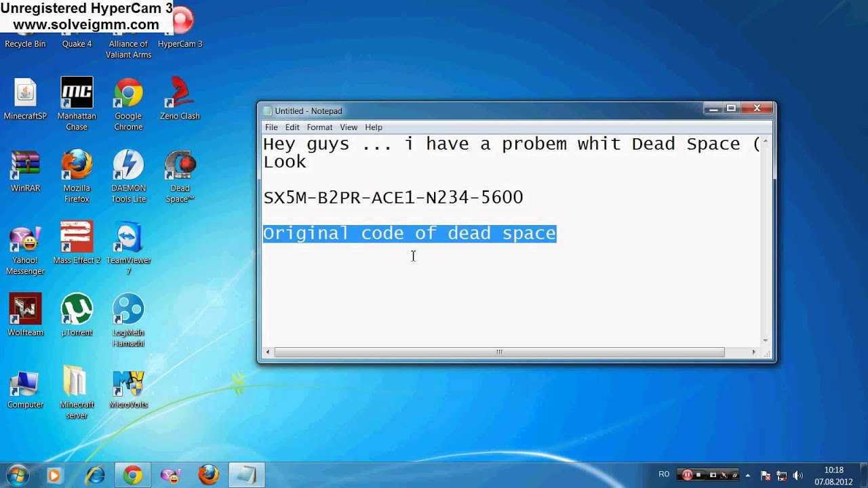Click the text 'SX5M-B2PR-ACE1-N234-5600'

393,197
